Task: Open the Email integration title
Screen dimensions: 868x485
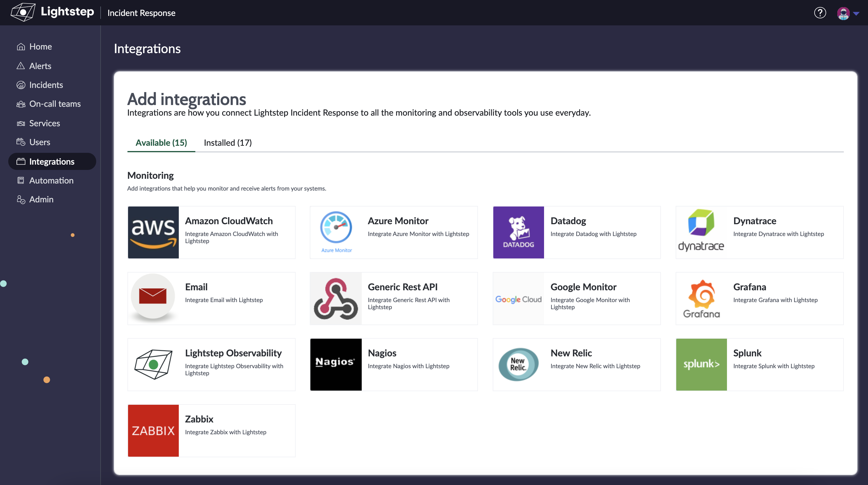Action: pos(196,287)
